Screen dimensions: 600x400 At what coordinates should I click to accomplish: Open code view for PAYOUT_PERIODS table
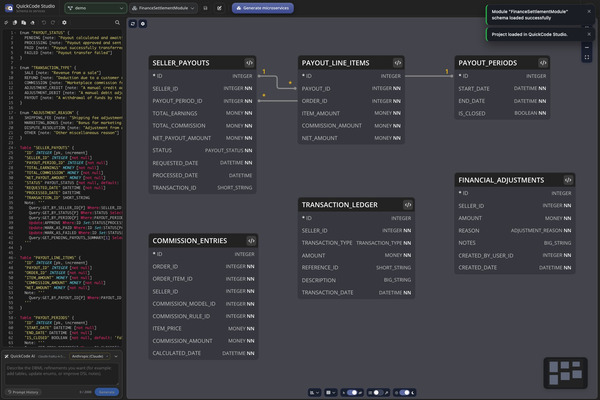pyautogui.click(x=543, y=63)
